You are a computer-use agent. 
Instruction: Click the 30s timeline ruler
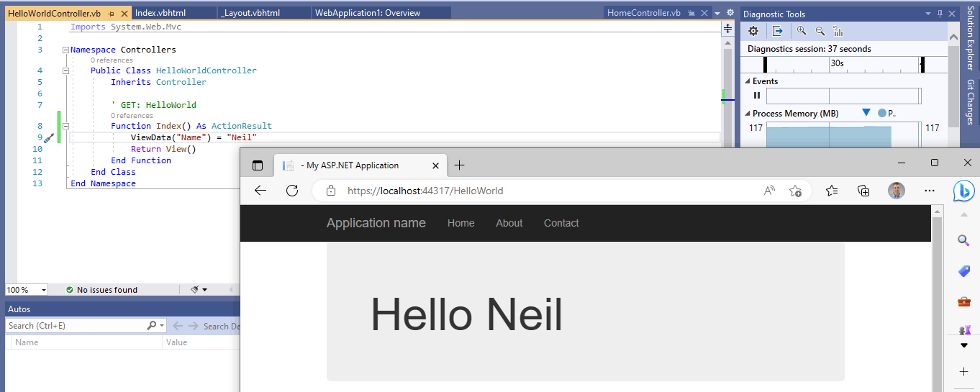[843, 64]
